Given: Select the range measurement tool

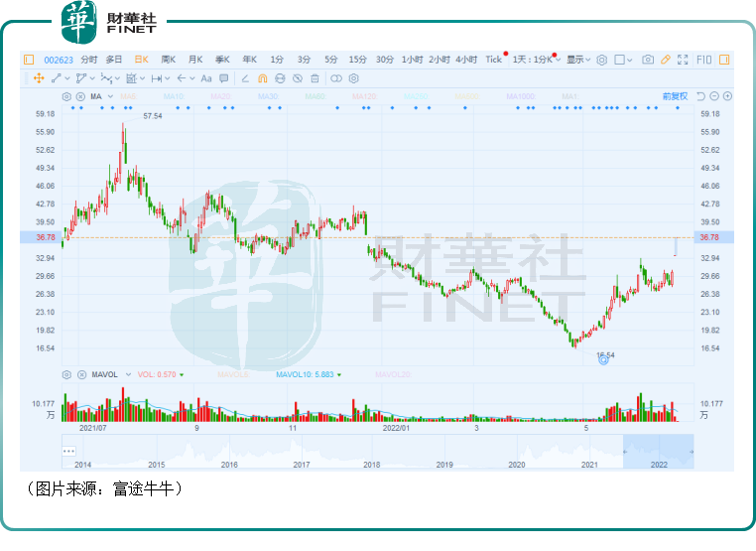Looking at the screenshot, I should (156, 78).
